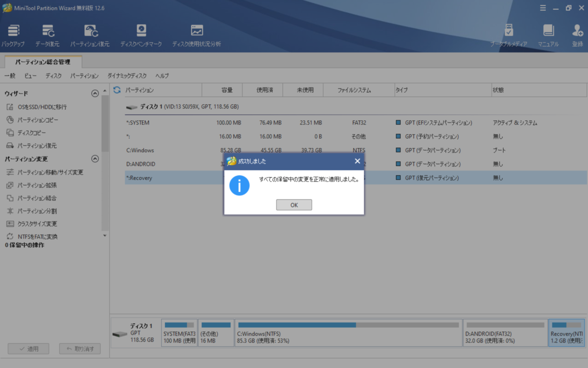Choose パーティション復元 in wizard sidebar
588x368 pixels.
click(31, 146)
